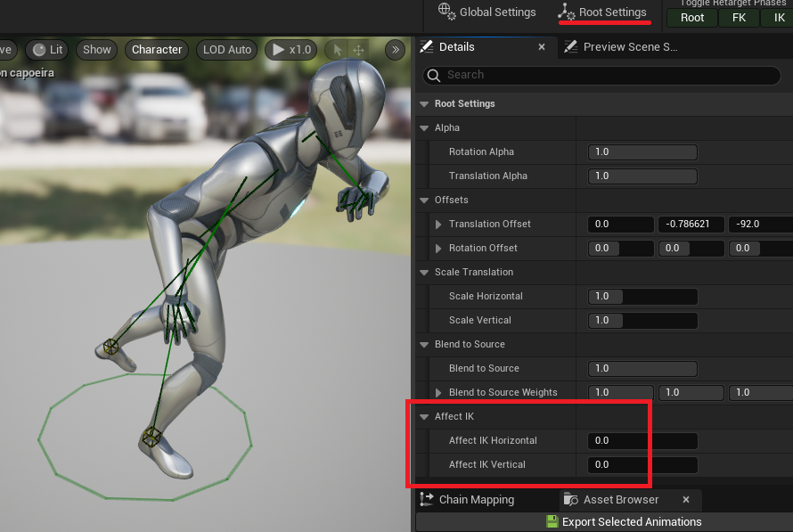The image size is (793, 532).
Task: Open Root Settings
Action: click(x=603, y=12)
